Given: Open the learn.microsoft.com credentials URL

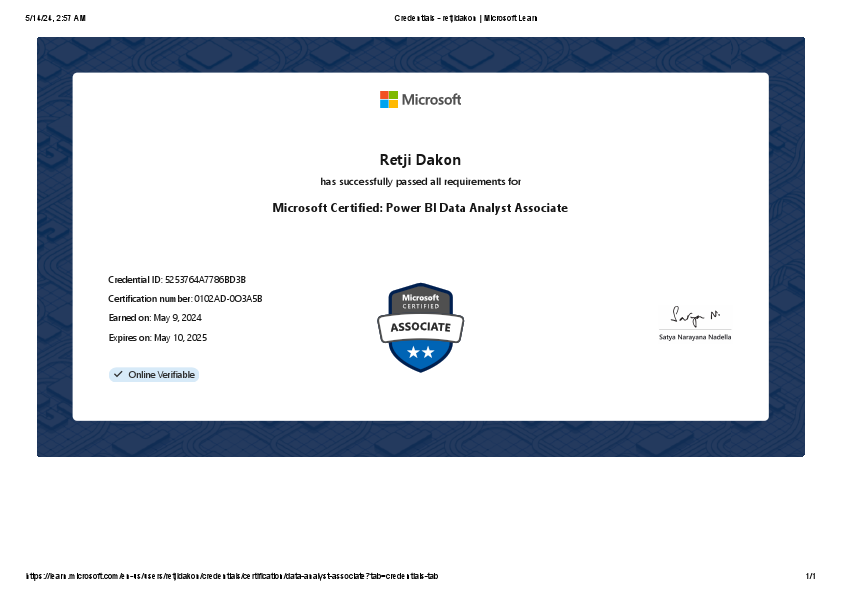Looking at the screenshot, I should [x=231, y=575].
